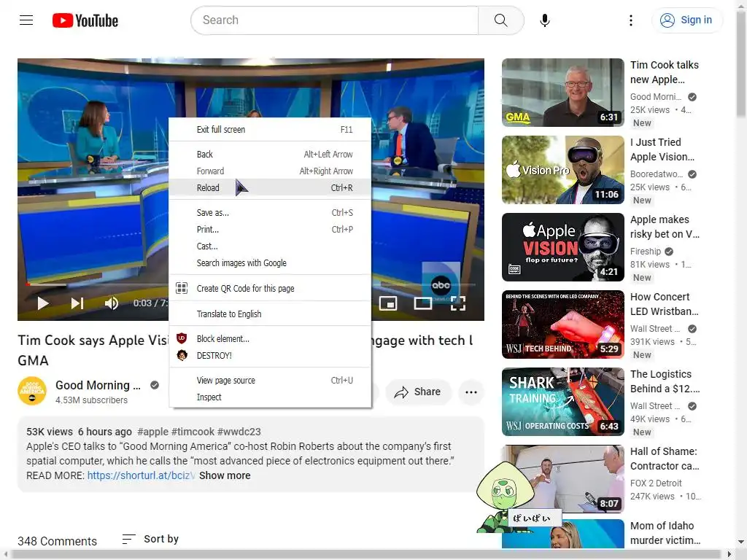The width and height of the screenshot is (747, 560).
Task: Choose Forward from context menu
Action: [x=270, y=171]
